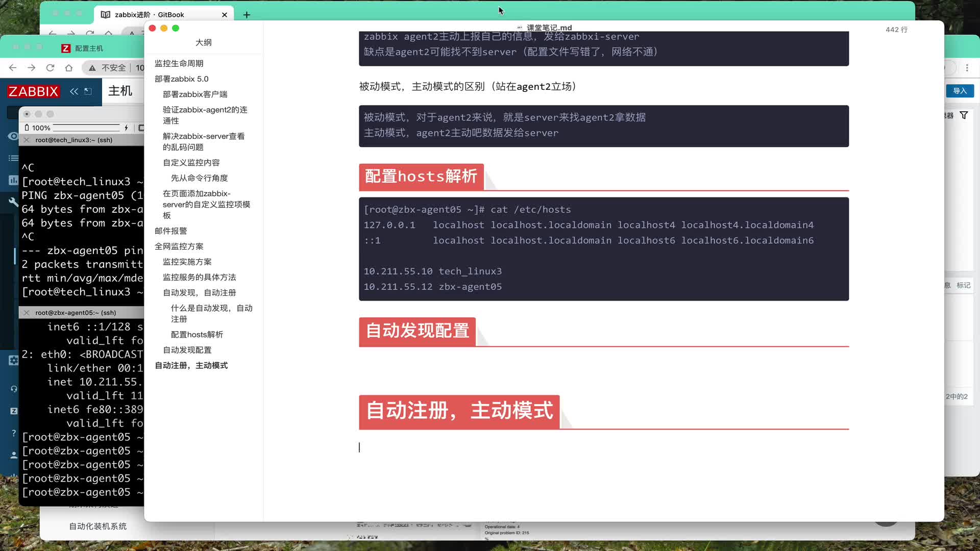
Task: Open a new tab in GitBook browser window
Action: point(247,15)
